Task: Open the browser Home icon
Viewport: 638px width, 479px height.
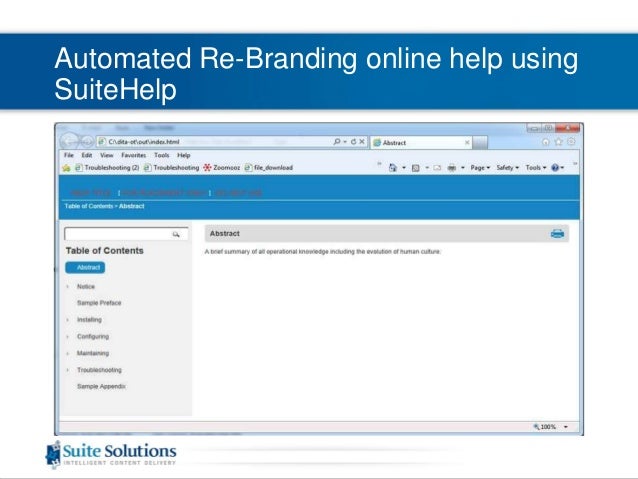Action: pos(546,142)
